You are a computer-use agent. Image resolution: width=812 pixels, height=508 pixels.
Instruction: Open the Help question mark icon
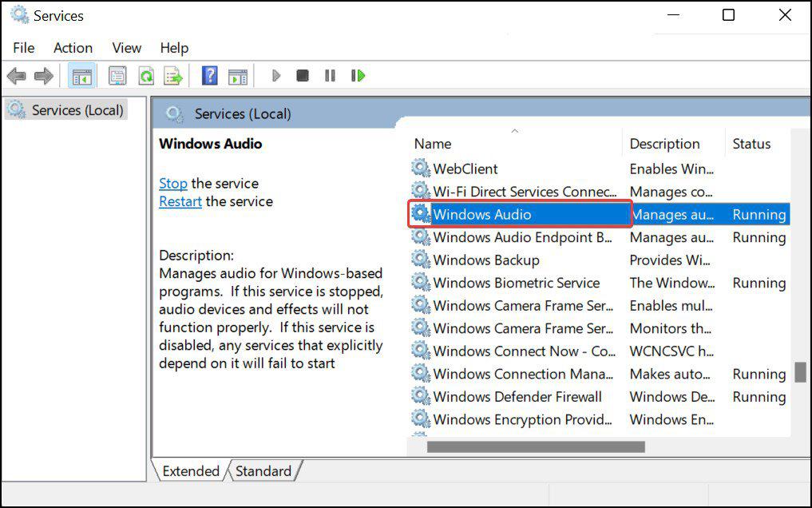click(210, 76)
